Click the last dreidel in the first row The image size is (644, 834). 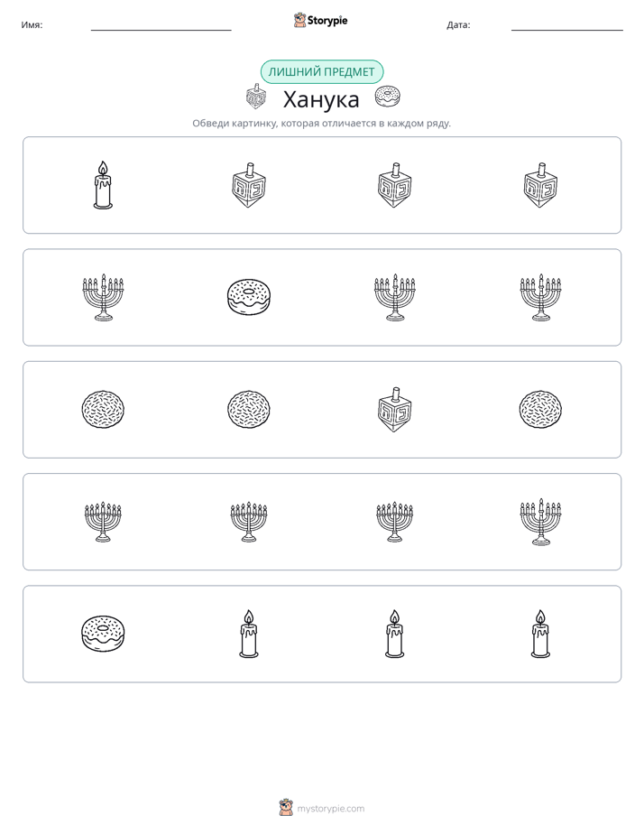point(540,184)
